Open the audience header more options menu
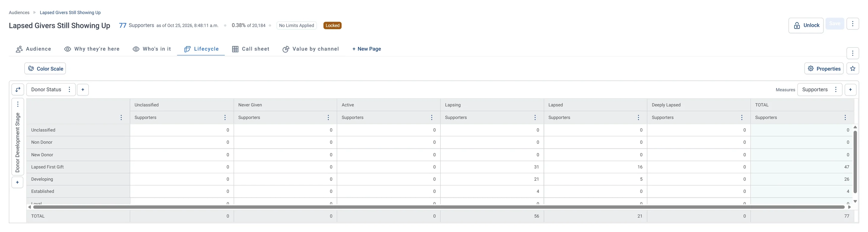Viewport: 868px width, 232px height. pyautogui.click(x=853, y=24)
